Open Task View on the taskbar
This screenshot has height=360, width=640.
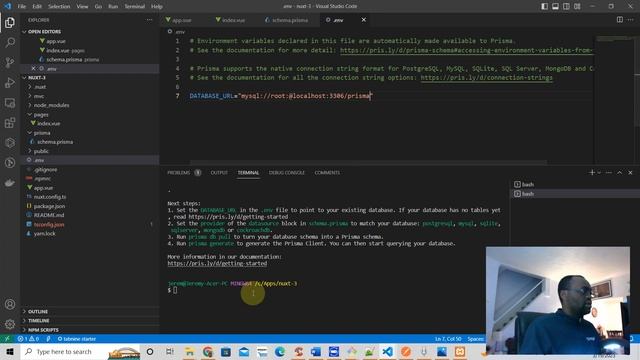(170, 351)
